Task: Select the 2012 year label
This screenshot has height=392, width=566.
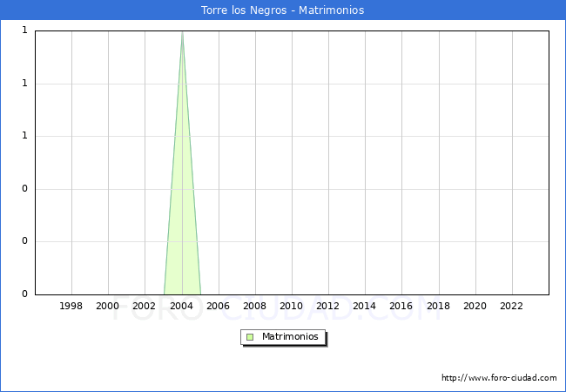Action: pyautogui.click(x=328, y=306)
